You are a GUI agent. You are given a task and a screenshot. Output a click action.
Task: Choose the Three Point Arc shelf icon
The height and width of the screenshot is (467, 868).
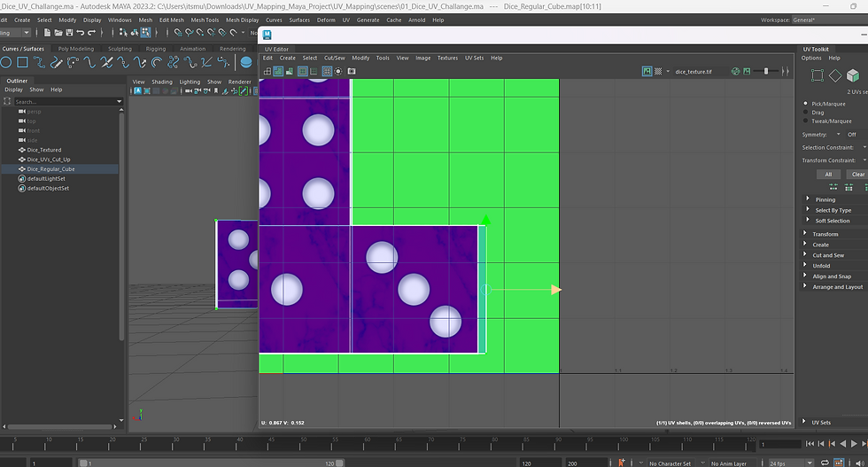(x=73, y=62)
